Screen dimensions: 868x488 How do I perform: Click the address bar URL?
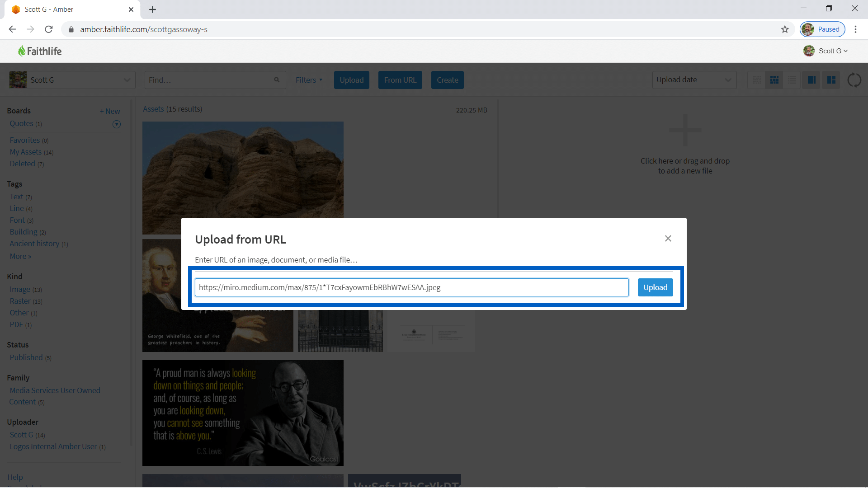tap(144, 29)
